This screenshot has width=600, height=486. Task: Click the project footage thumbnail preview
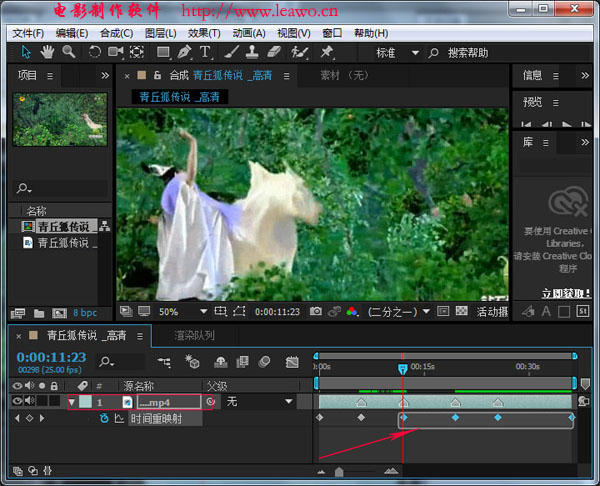click(x=60, y=119)
